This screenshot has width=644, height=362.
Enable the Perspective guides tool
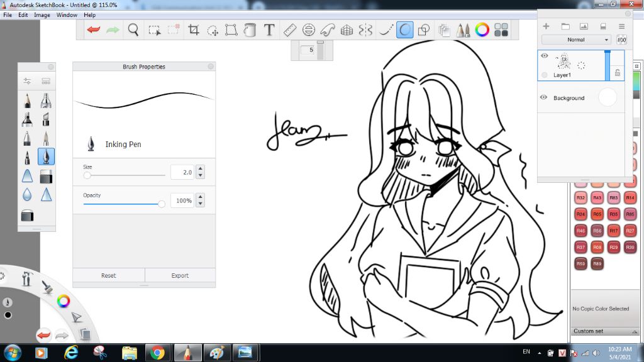(347, 30)
